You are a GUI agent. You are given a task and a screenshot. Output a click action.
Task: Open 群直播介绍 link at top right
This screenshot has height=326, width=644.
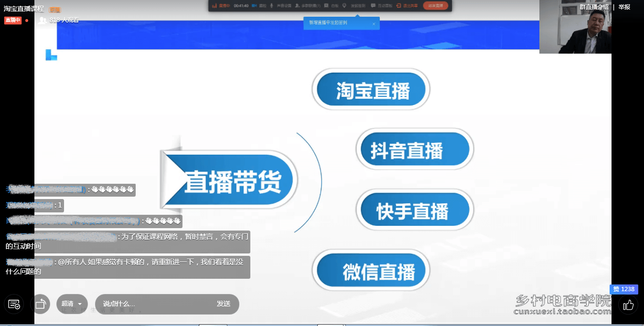[x=594, y=7]
